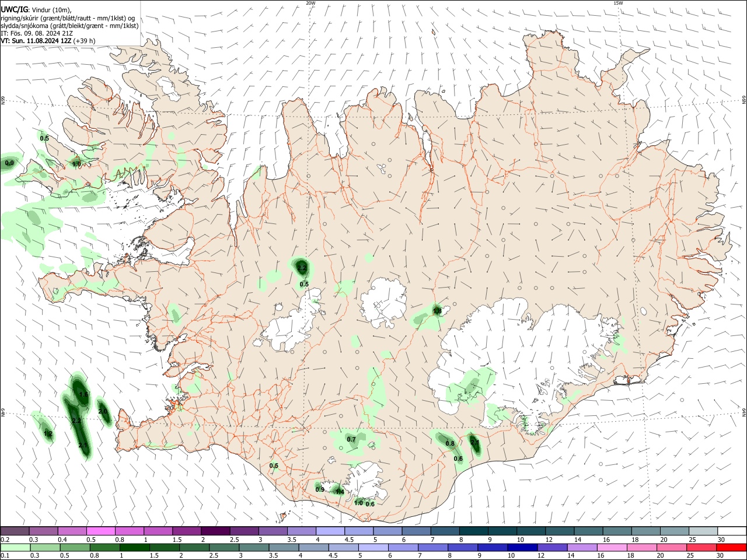Select '30' label in lower legend row
This screenshot has height=560, width=747.
coord(720,556)
